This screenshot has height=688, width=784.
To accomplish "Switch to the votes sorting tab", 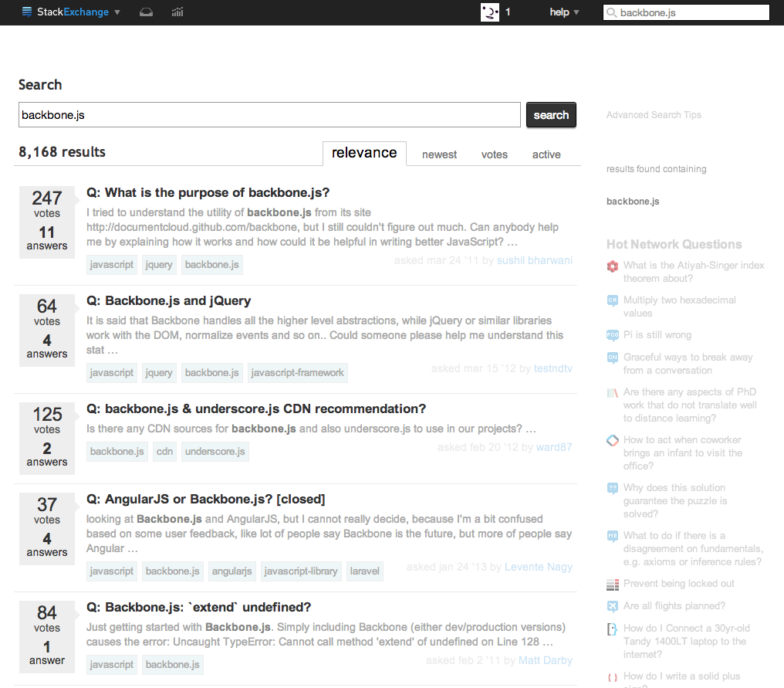I will 494,154.
